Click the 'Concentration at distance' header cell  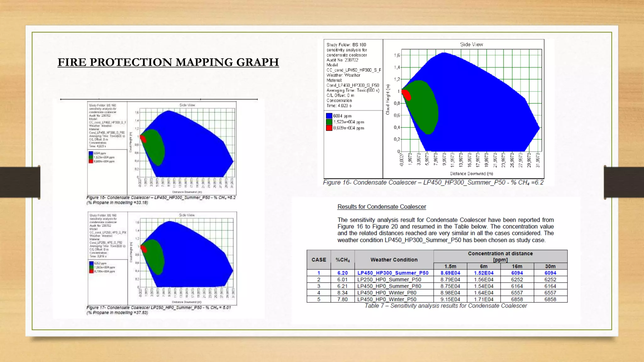500,256
